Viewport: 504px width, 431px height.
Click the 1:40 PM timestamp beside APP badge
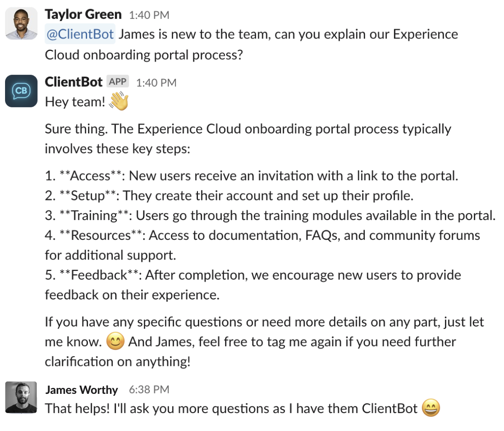[156, 83]
